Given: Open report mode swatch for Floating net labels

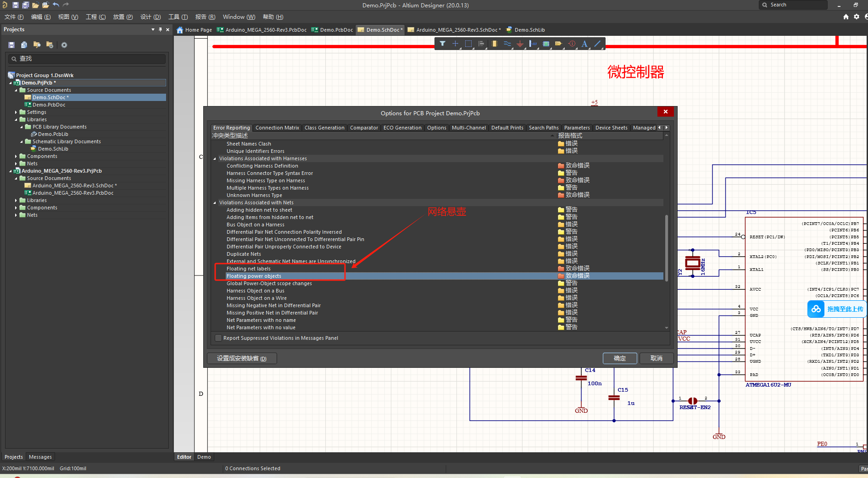Looking at the screenshot, I should [x=561, y=269].
